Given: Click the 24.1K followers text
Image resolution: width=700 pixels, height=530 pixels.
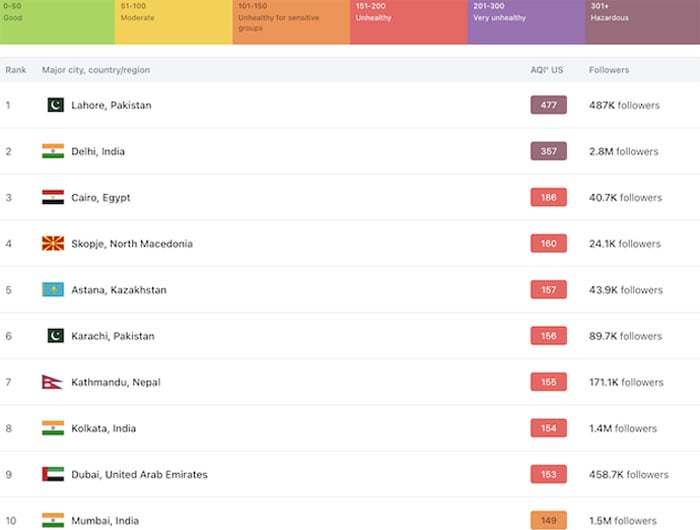Looking at the screenshot, I should [625, 244].
